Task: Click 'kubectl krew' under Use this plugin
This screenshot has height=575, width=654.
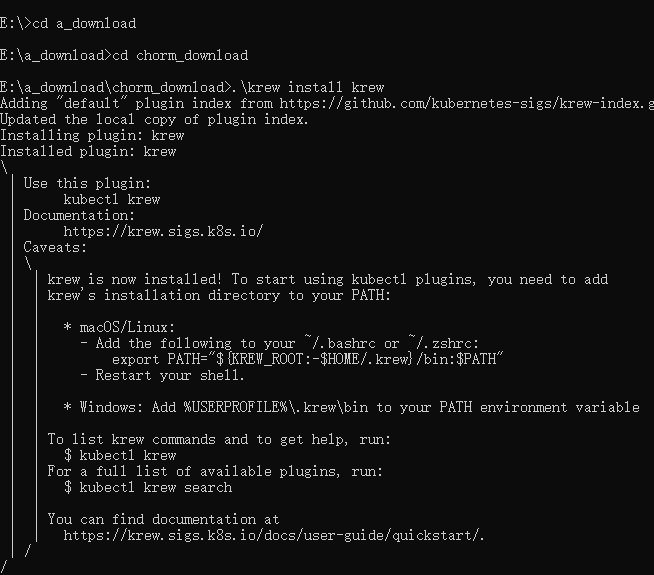Action: (112, 199)
